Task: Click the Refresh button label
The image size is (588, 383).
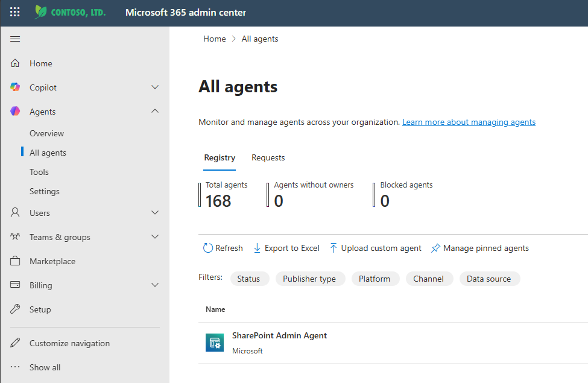Action: tap(229, 248)
